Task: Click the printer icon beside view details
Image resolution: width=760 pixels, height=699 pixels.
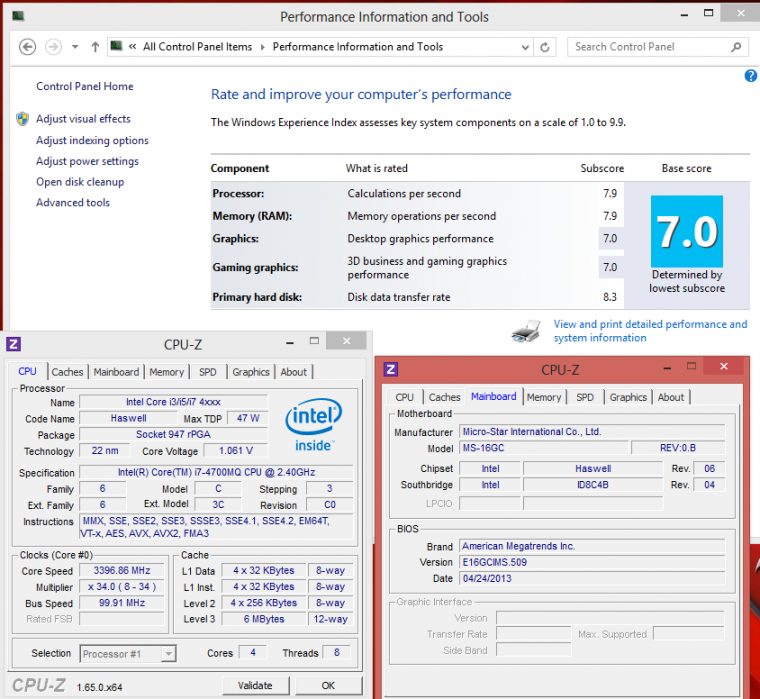Action: coord(526,331)
